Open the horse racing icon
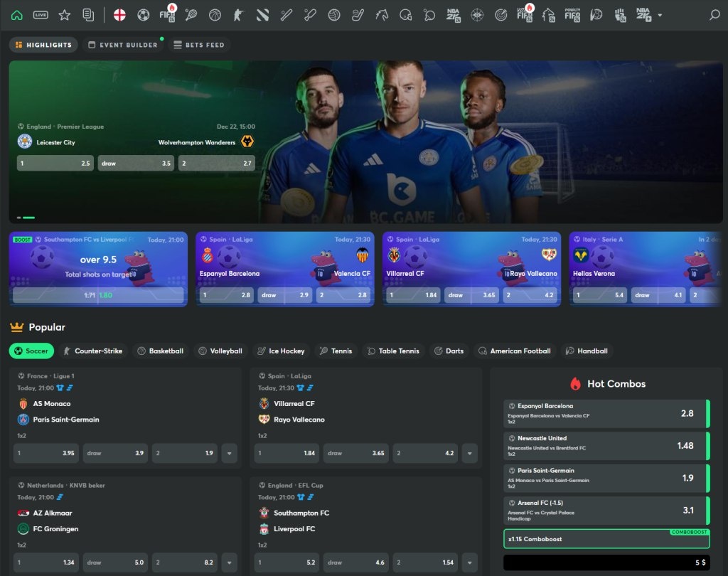Viewport: 728px width, 576px height. tap(382, 15)
